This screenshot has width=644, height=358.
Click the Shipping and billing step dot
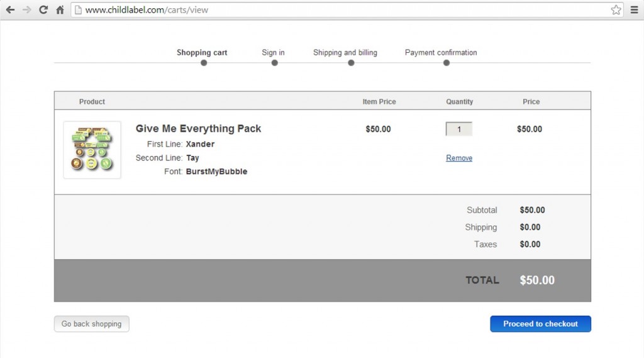point(351,63)
